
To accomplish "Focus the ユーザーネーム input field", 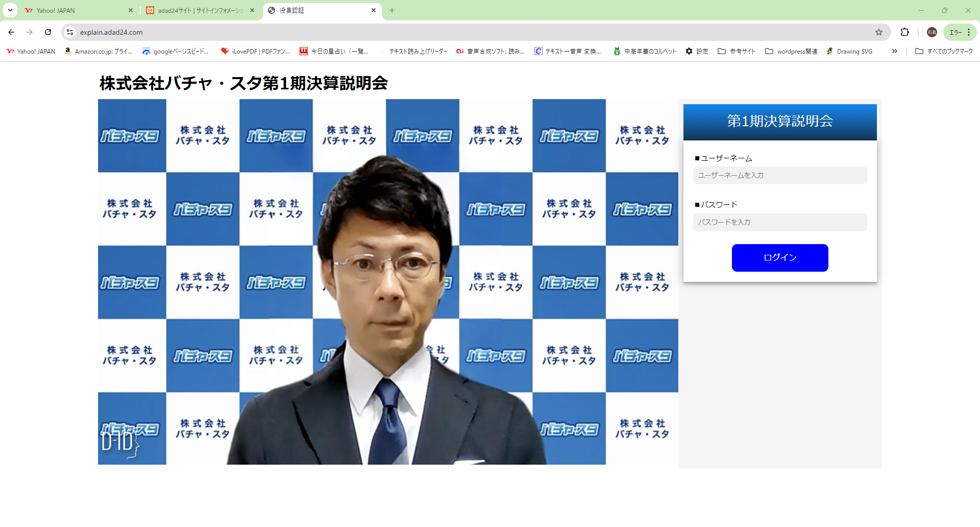I will pos(780,175).
